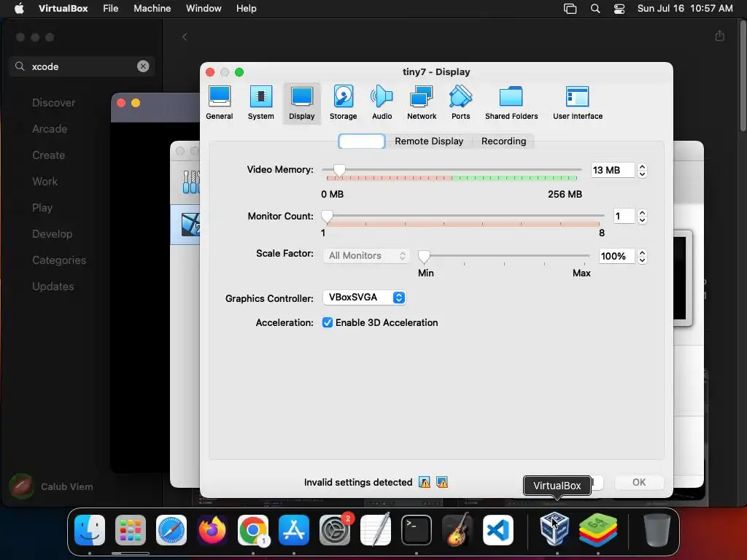Open the Ports settings section
Viewport: 747px width, 560px height.
pos(461,104)
